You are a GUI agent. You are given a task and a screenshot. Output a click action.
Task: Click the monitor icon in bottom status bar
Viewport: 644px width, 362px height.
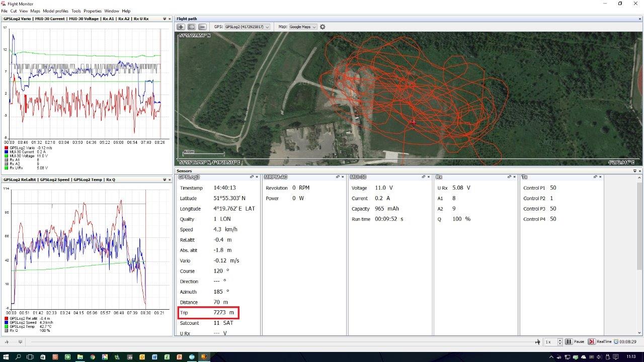20,342
